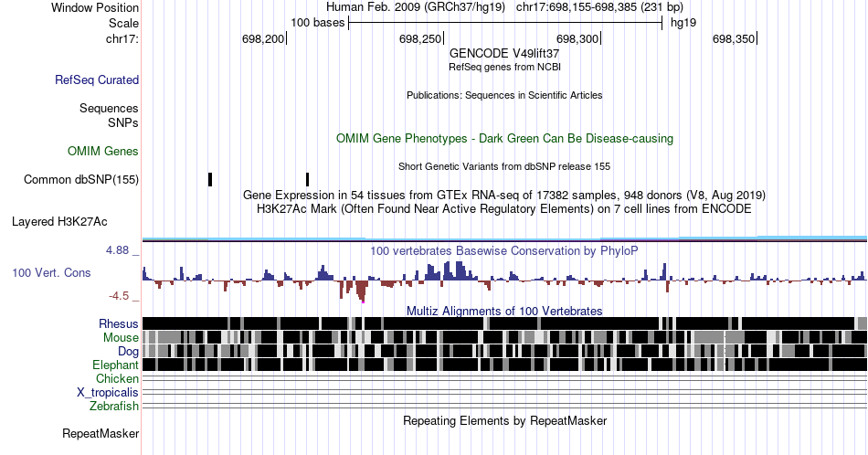
Task: Click the 698,300 ruler position
Action: point(578,38)
